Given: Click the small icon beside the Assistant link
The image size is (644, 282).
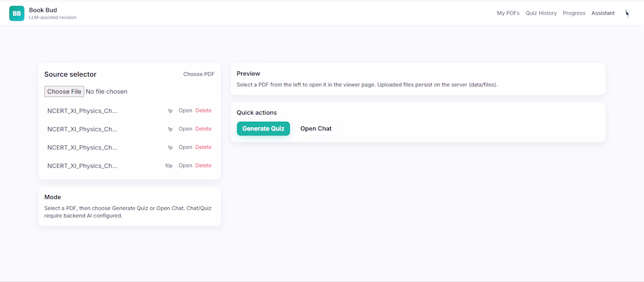Looking at the screenshot, I should [x=627, y=13].
